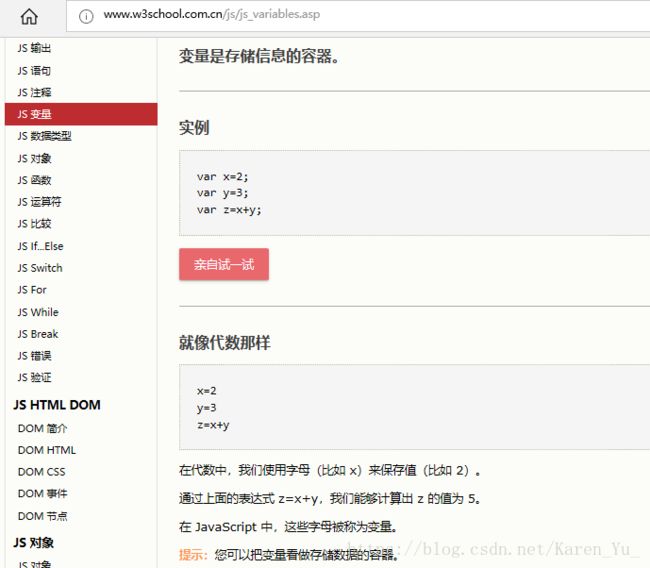
Task: Open JS For in the sidebar
Action: 32,290
